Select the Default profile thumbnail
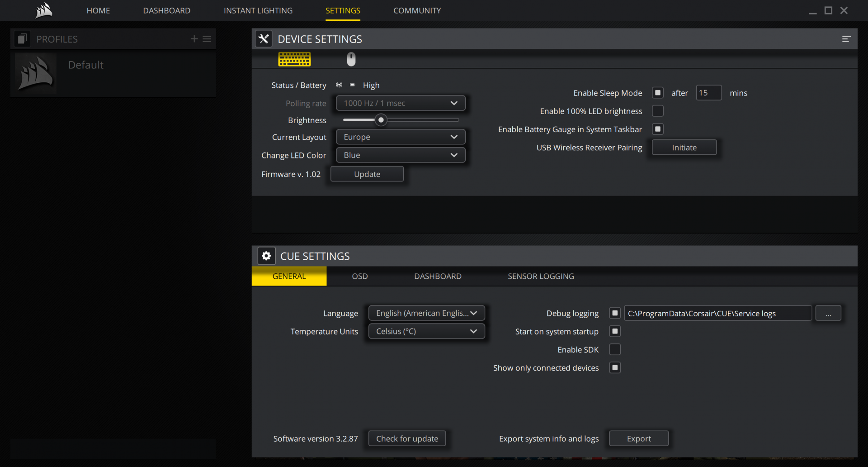 click(36, 73)
